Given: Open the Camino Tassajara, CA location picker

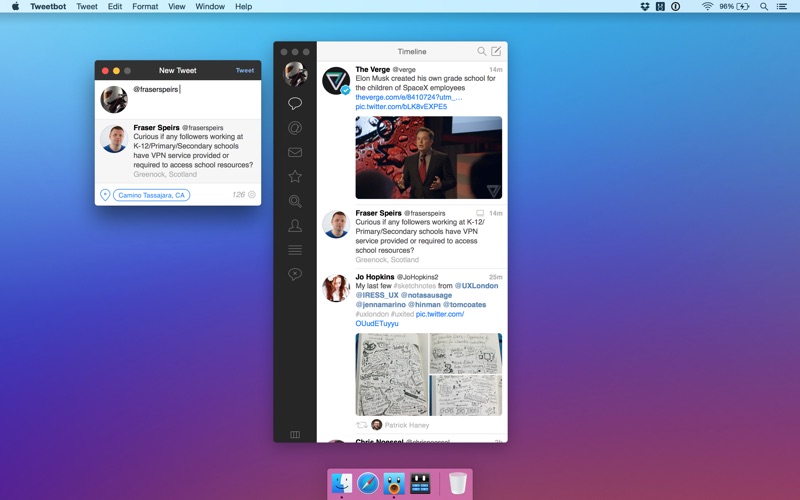Looking at the screenshot, I should point(151,195).
